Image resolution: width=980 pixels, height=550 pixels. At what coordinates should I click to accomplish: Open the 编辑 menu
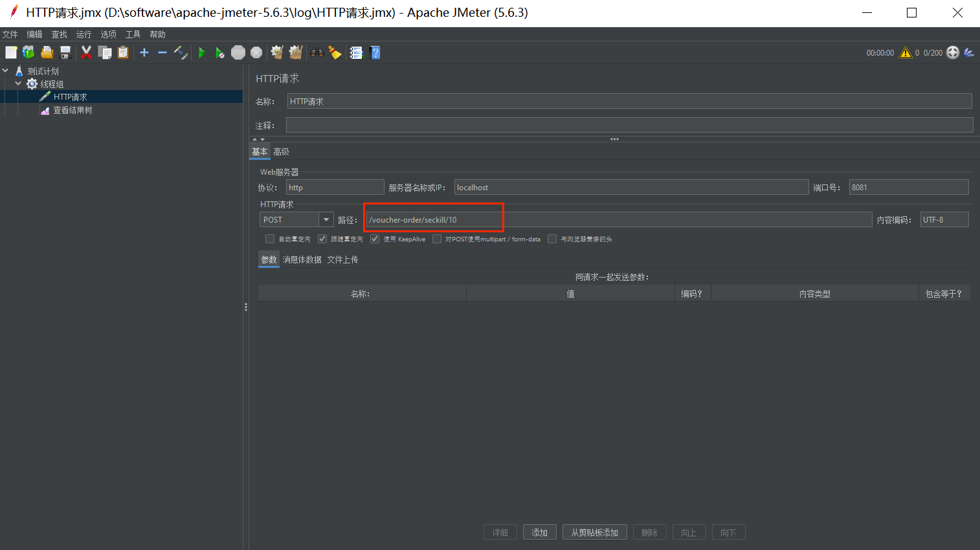click(x=34, y=34)
